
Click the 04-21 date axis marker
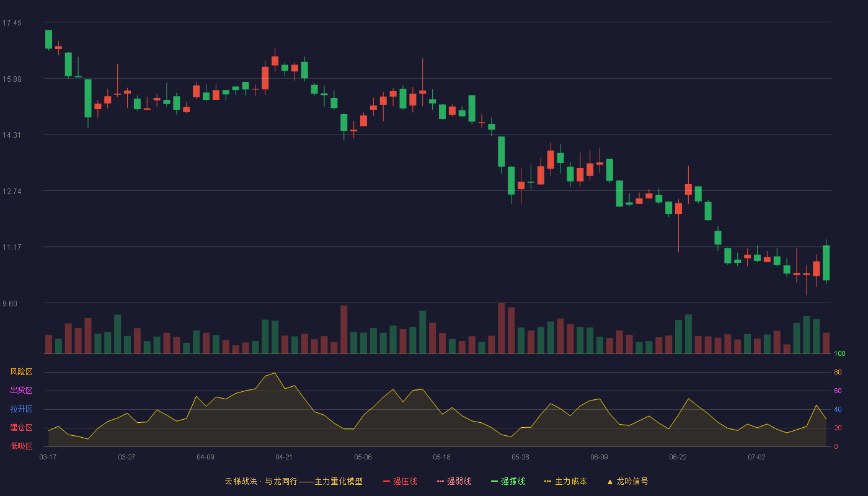click(x=284, y=457)
